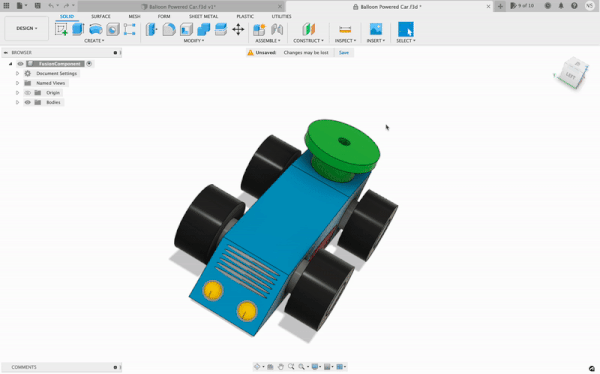Open the SELECT dropdown menu
Screen dimensions: 600x374
coord(406,41)
